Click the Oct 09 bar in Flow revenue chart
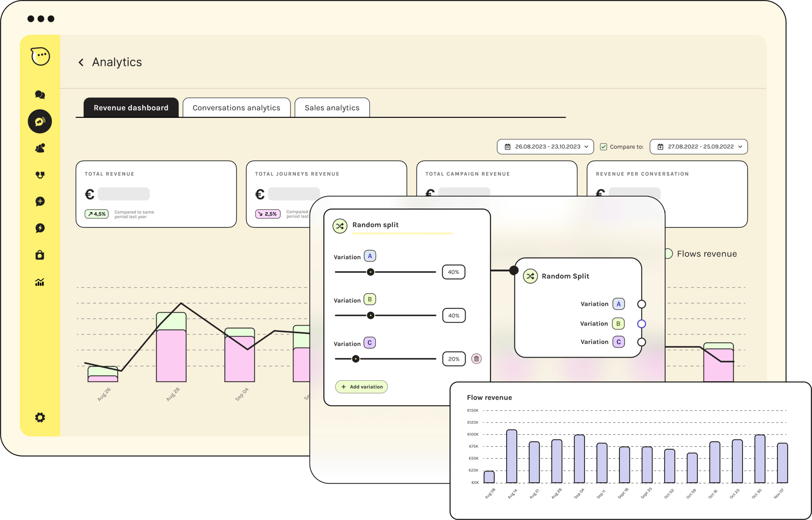812x520 pixels. pos(692,468)
